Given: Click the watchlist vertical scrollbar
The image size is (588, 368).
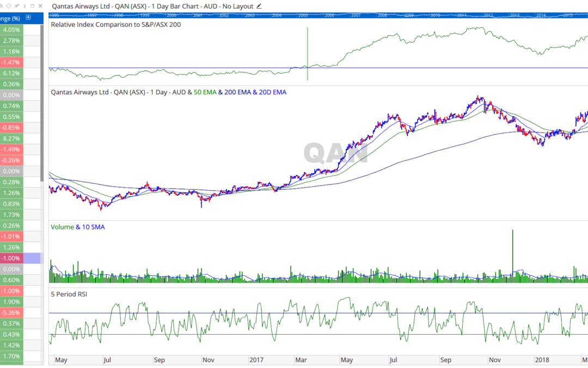Looking at the screenshot, I should click(x=42, y=103).
